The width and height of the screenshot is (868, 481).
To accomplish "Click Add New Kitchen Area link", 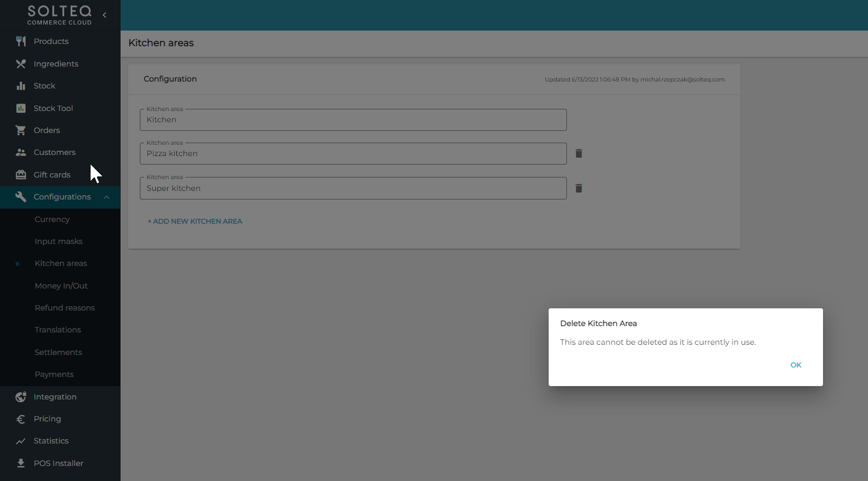I will tap(195, 221).
